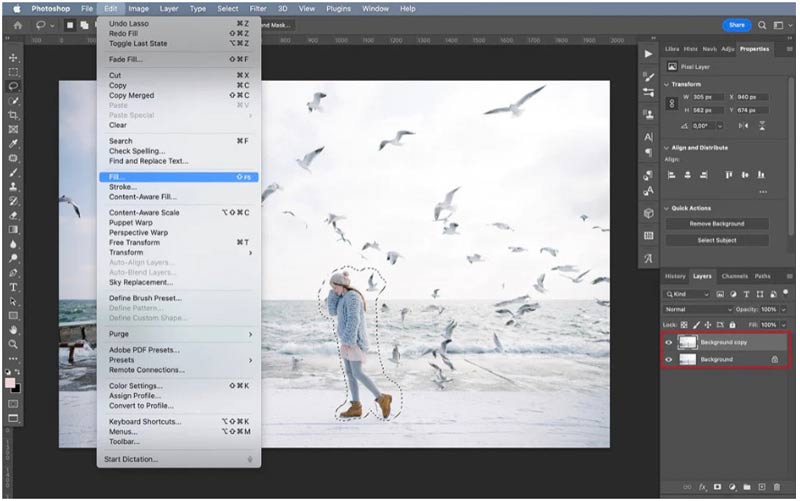The width and height of the screenshot is (800, 501).
Task: Click the Share button
Action: pyautogui.click(x=736, y=25)
